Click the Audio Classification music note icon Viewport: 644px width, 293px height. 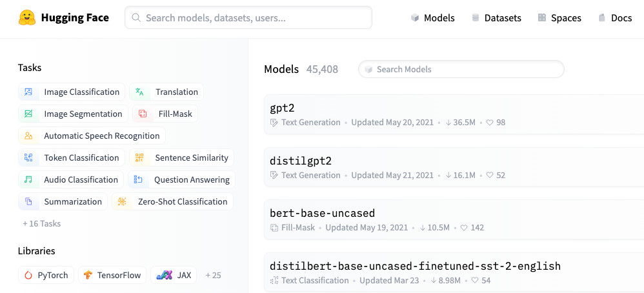[28, 179]
